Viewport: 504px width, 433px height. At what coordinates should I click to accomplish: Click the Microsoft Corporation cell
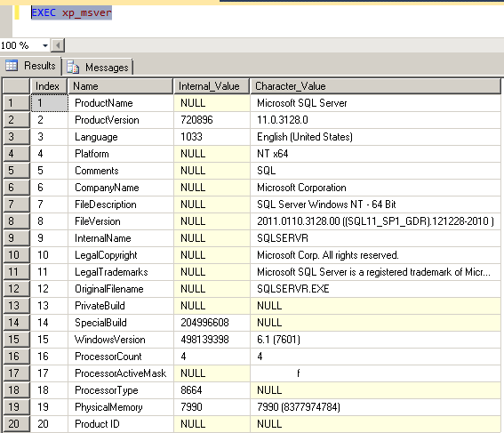[x=375, y=188]
